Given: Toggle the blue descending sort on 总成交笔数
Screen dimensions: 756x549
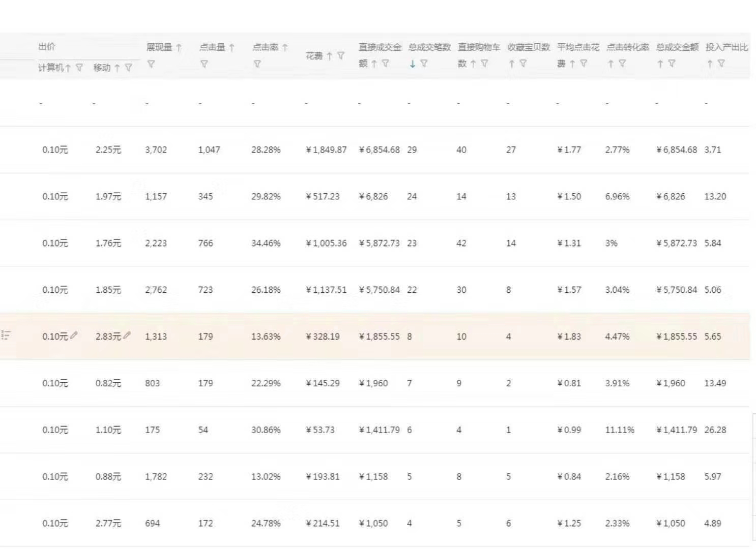Looking at the screenshot, I should 413,64.
